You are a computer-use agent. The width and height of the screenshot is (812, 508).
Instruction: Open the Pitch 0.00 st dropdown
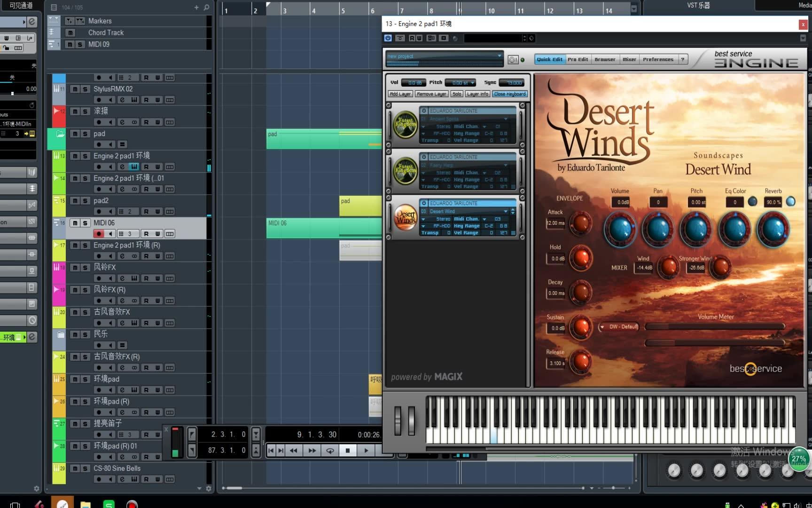coord(472,83)
